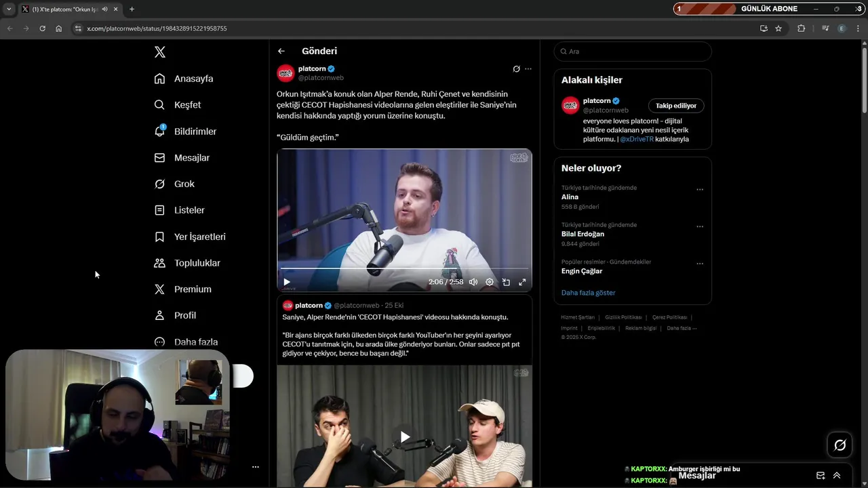Open the browser profile avatar
868x488 pixels.
(x=842, y=28)
